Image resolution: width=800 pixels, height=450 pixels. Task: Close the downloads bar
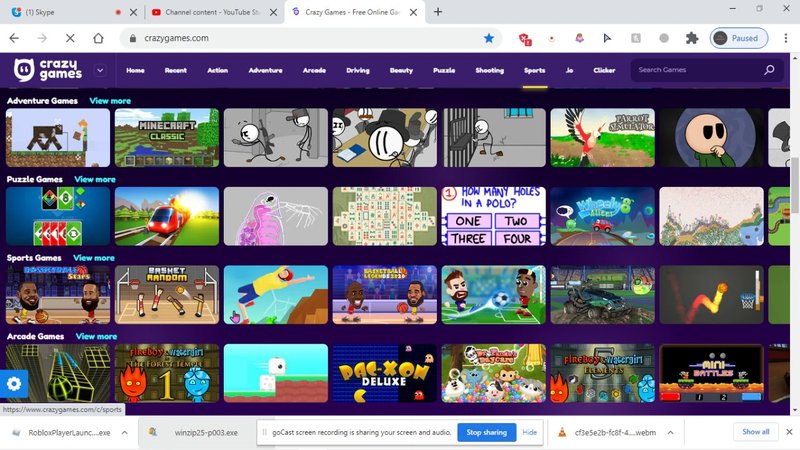coord(789,432)
